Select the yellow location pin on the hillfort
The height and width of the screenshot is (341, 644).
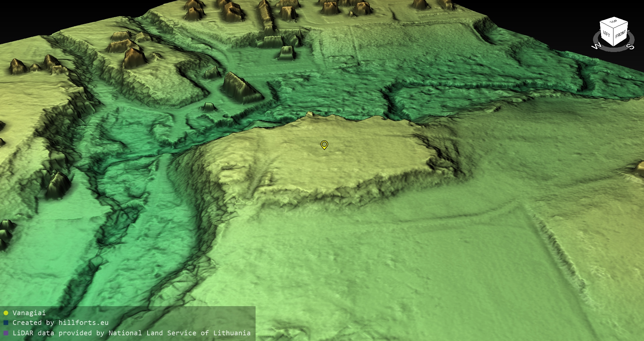(324, 145)
